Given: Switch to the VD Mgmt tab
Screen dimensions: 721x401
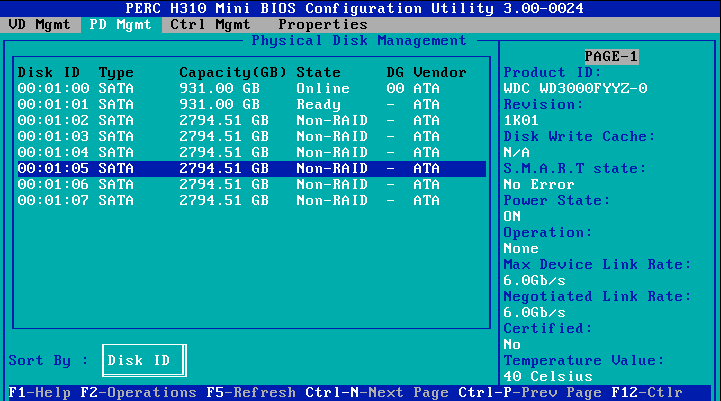Looking at the screenshot, I should click(x=39, y=24).
